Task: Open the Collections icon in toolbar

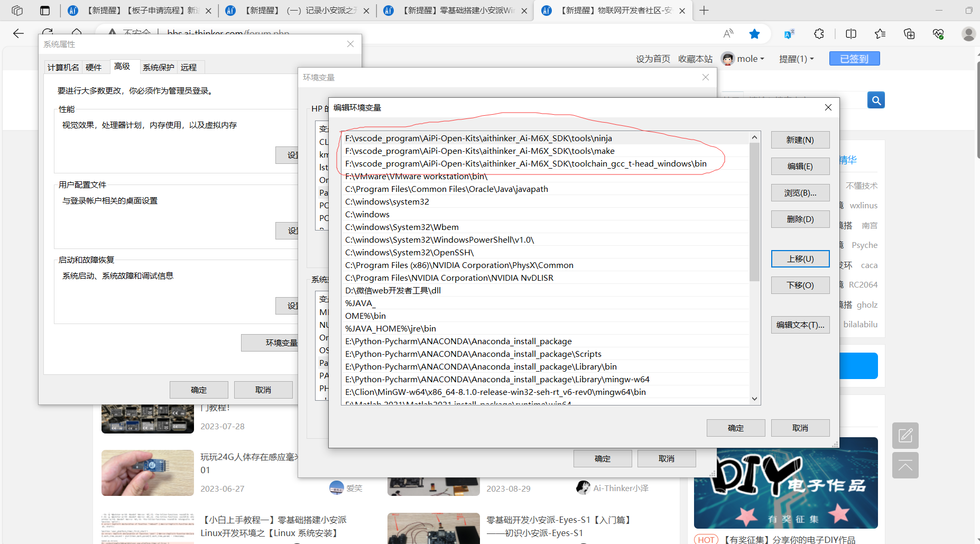Action: pos(909,34)
